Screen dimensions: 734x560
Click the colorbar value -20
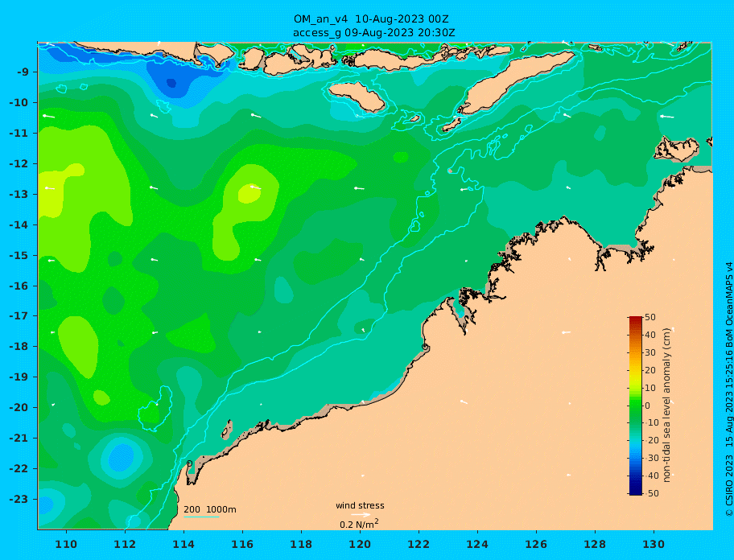[651, 441]
